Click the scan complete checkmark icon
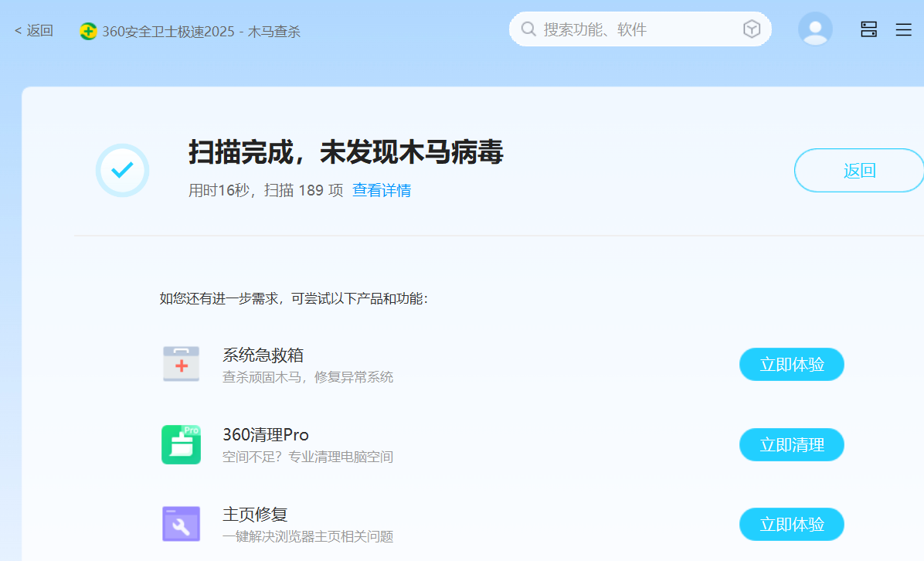Viewport: 924px width, 561px height. 123,170
